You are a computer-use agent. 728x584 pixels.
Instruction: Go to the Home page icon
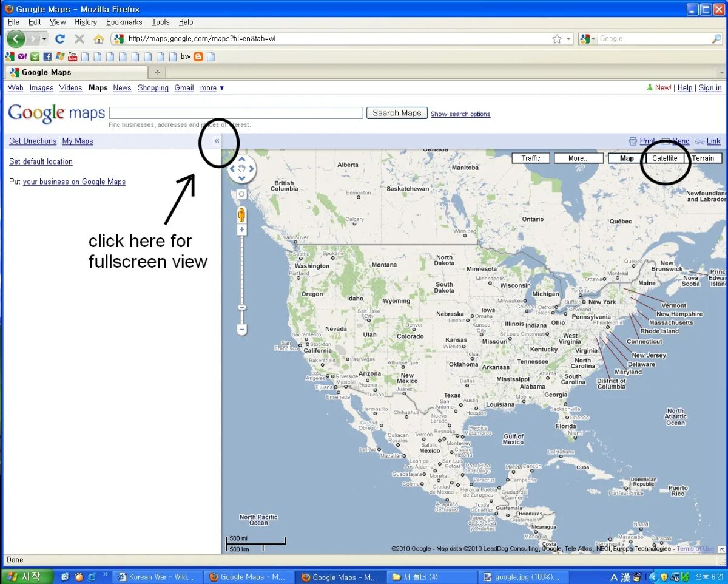(98, 39)
